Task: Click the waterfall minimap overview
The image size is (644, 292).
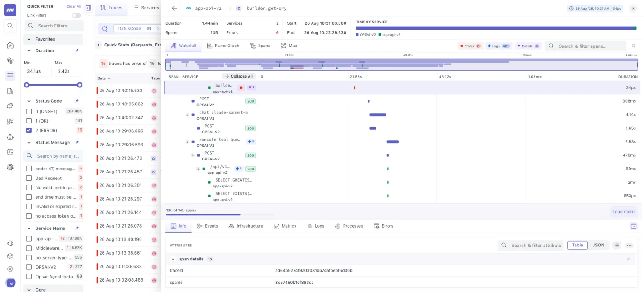Action: [x=402, y=64]
